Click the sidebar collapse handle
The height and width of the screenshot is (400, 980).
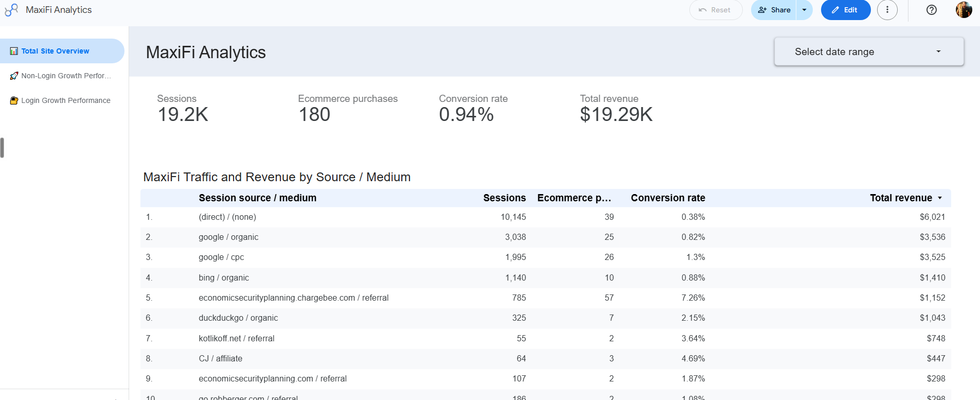pos(2,148)
